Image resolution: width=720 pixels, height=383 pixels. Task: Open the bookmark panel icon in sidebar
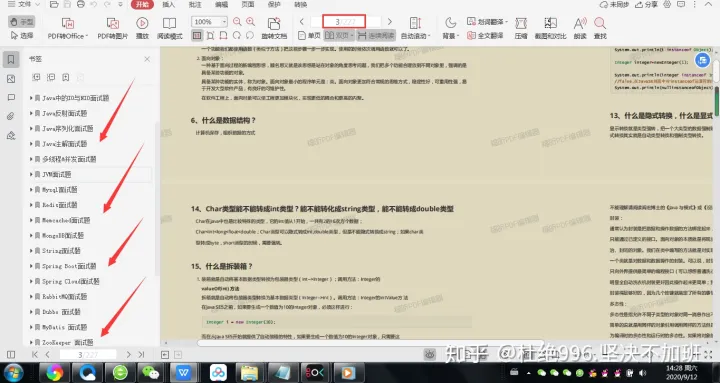11,59
